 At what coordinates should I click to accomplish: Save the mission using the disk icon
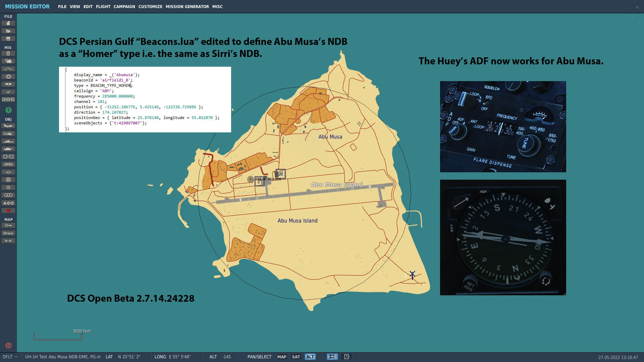coord(8,39)
